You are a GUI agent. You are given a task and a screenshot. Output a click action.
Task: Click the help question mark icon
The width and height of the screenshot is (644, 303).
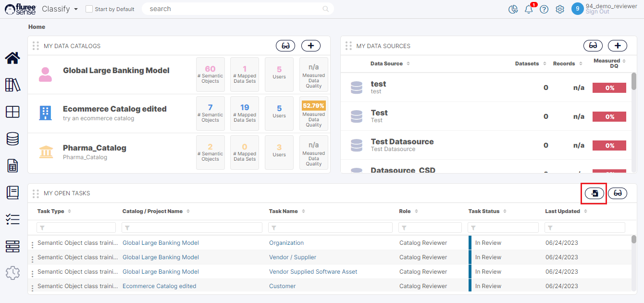544,9
